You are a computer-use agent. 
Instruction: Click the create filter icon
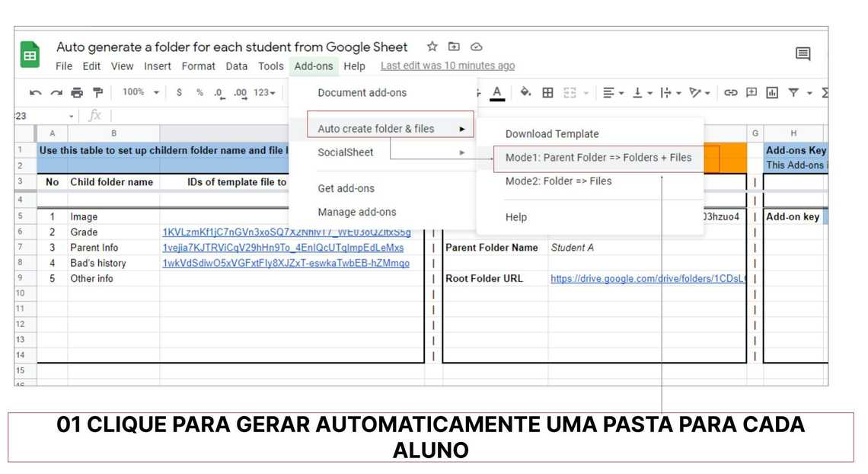pyautogui.click(x=793, y=92)
